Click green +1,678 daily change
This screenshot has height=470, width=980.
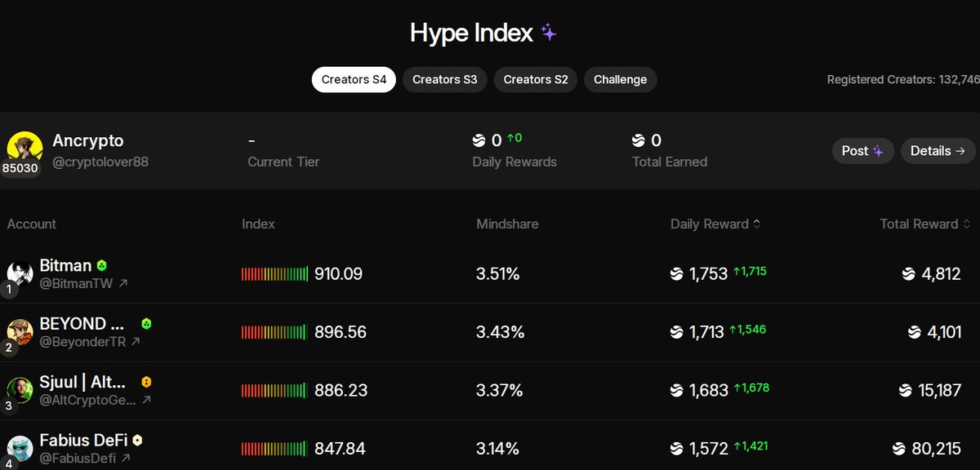tap(751, 388)
